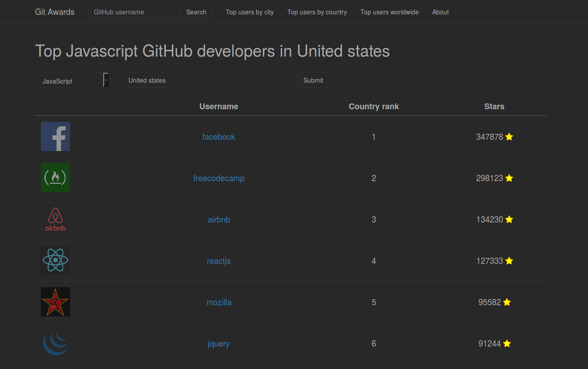588x369 pixels.
Task: Open the airbnb avatar logo
Action: pyautogui.click(x=55, y=219)
